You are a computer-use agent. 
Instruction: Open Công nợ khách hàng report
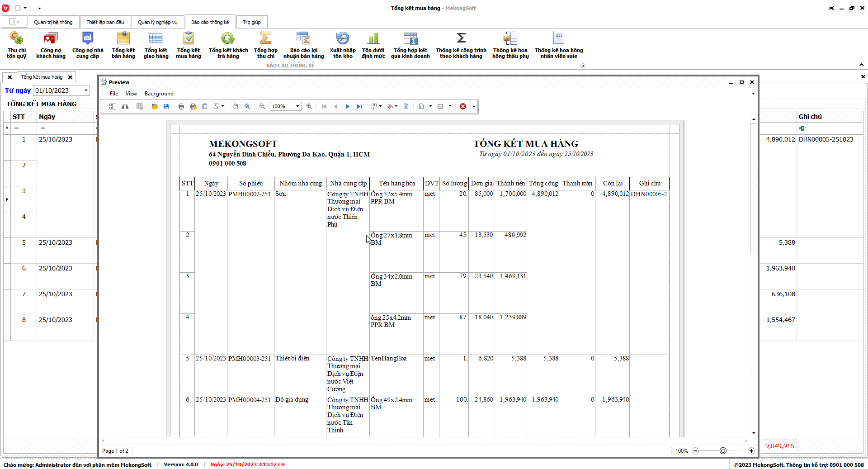51,45
